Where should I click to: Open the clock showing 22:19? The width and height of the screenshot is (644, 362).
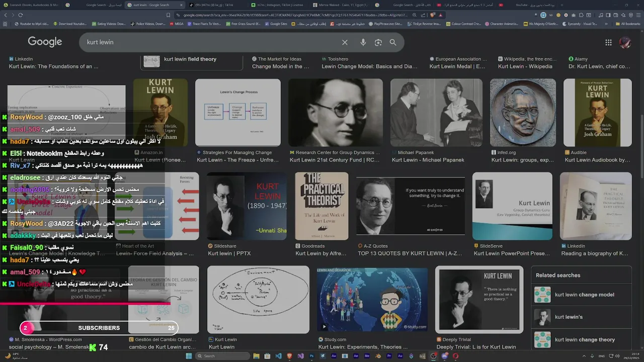coord(632,356)
